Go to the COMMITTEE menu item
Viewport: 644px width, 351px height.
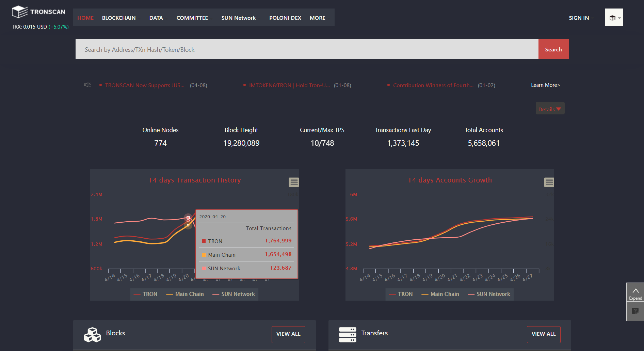[x=192, y=18]
